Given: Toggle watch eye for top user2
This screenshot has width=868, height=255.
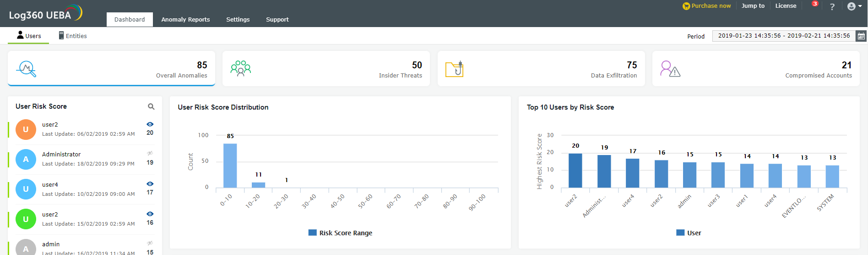Looking at the screenshot, I should pyautogui.click(x=150, y=124).
